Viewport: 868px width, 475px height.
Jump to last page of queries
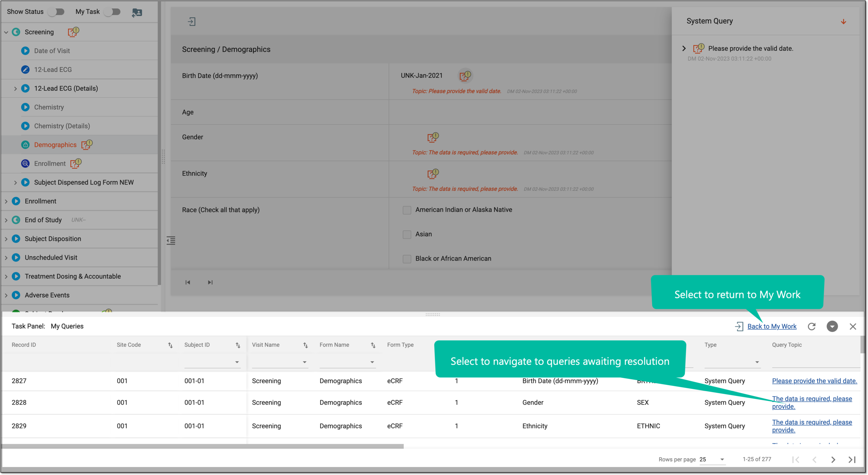click(852, 459)
